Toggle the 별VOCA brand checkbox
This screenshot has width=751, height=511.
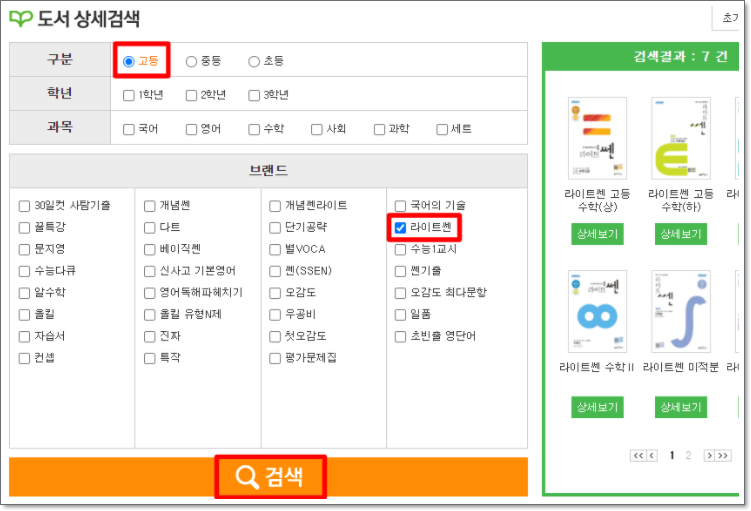(x=275, y=250)
